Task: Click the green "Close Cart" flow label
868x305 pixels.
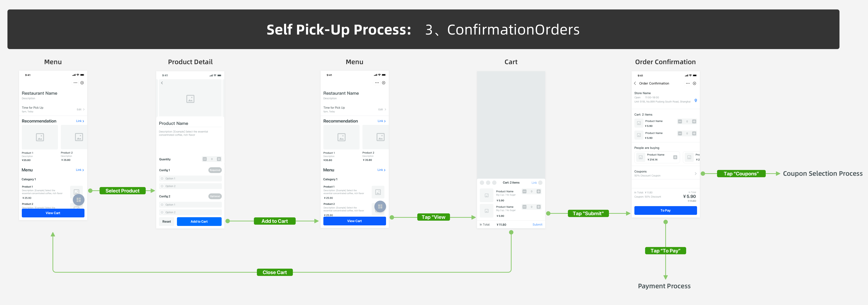Action: (275, 273)
